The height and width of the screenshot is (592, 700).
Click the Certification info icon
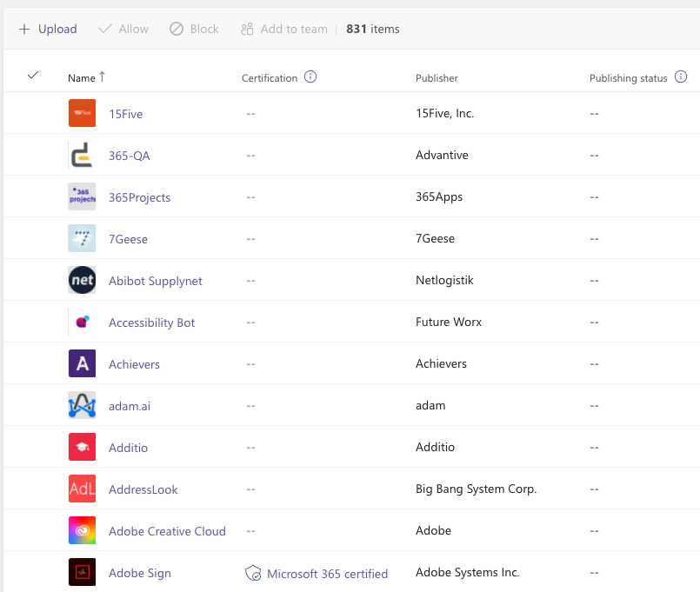(310, 77)
